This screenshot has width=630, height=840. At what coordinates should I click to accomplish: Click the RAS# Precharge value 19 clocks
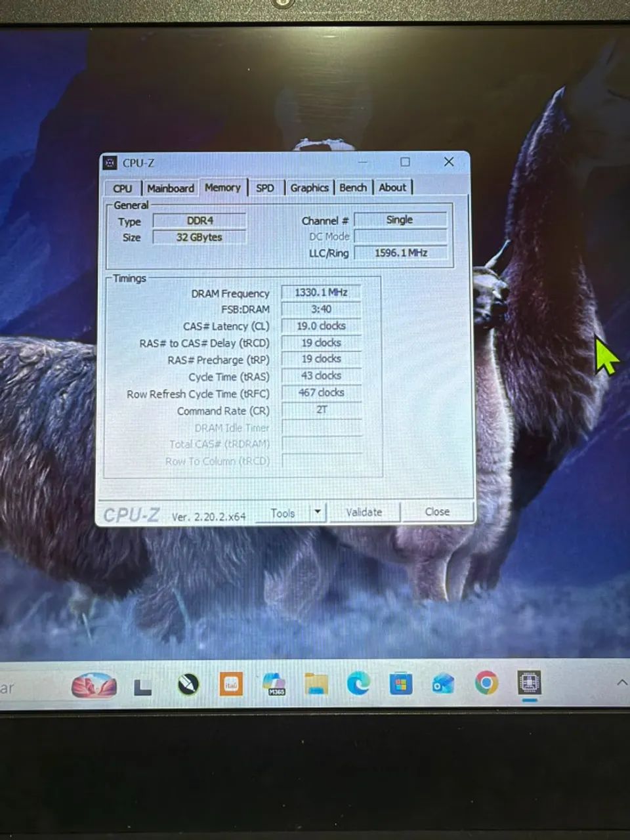tap(321, 359)
